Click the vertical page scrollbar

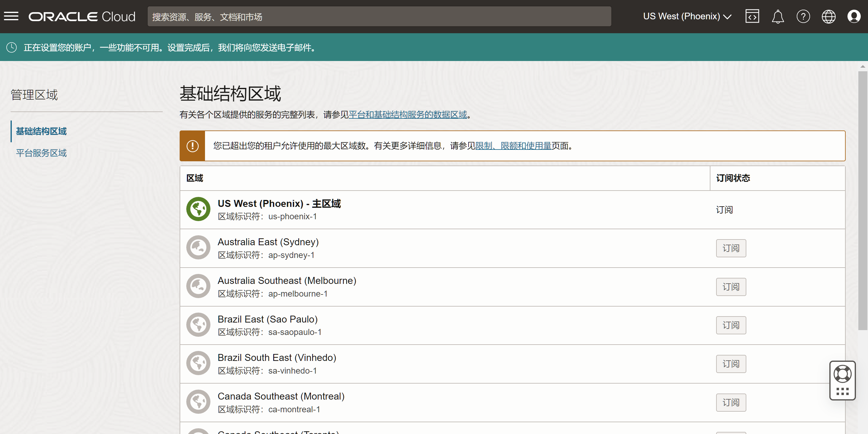coord(862,201)
